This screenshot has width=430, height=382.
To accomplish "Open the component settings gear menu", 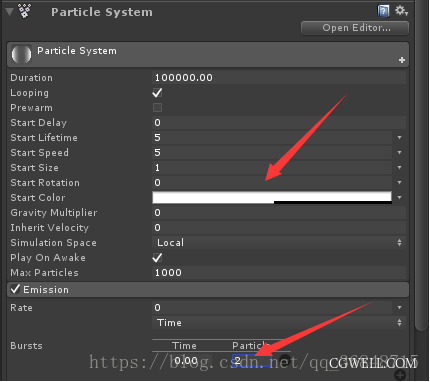I will [401, 11].
